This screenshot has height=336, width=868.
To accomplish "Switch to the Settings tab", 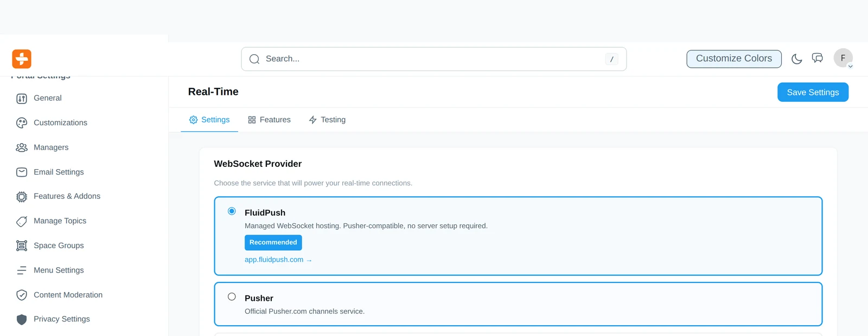I will (209, 120).
